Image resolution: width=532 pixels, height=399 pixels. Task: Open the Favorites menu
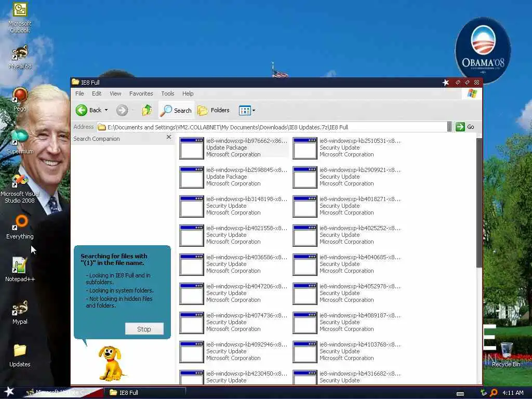[141, 94]
